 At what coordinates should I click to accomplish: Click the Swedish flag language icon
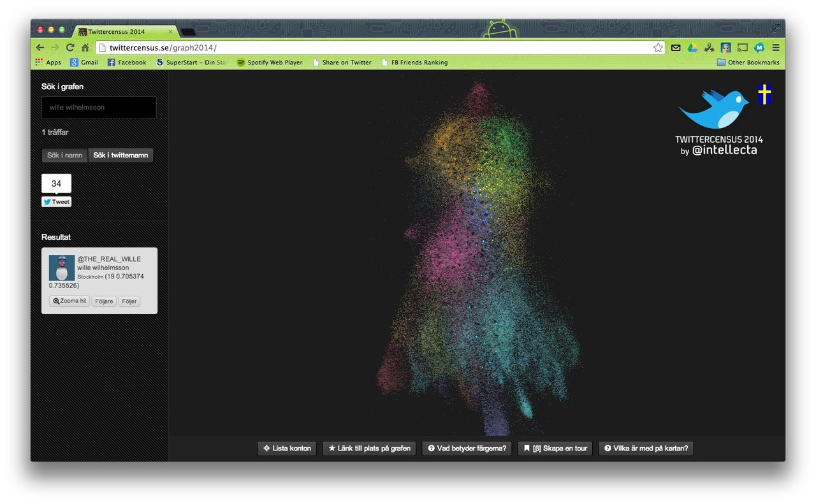(x=764, y=94)
